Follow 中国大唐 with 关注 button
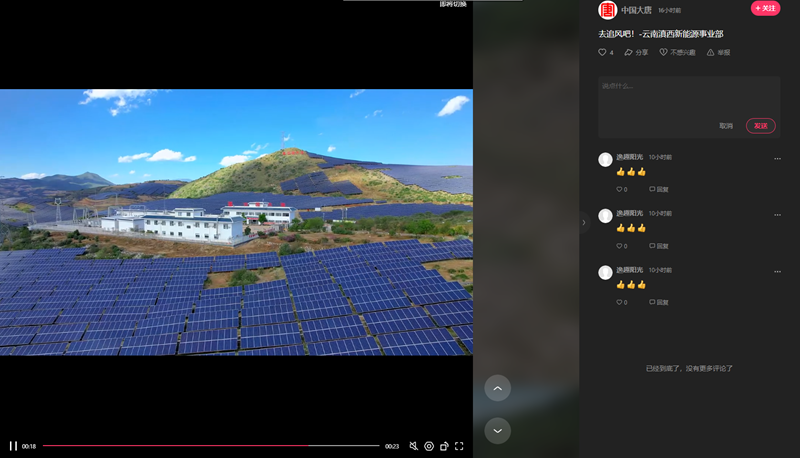800x458 pixels. click(765, 8)
